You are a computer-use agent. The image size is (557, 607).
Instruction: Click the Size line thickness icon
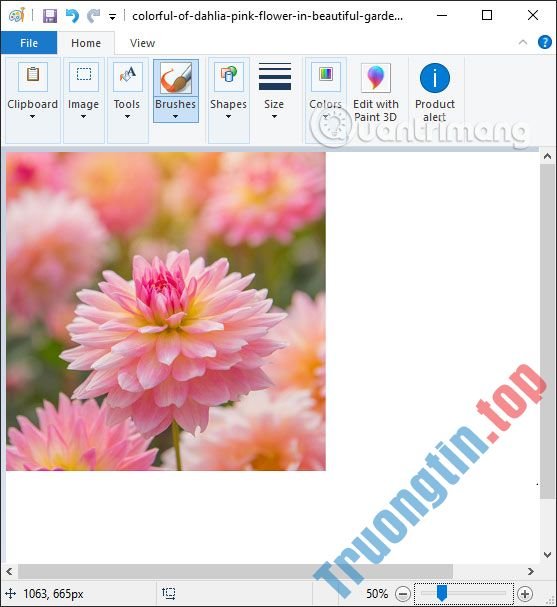[275, 77]
